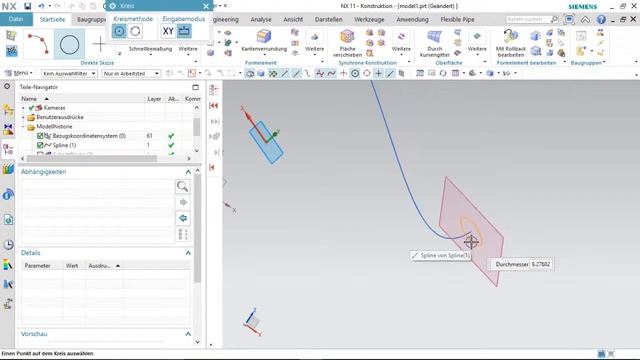Switch to XY coordinate input mode
Viewport: 640px width, 360px height.
click(168, 31)
